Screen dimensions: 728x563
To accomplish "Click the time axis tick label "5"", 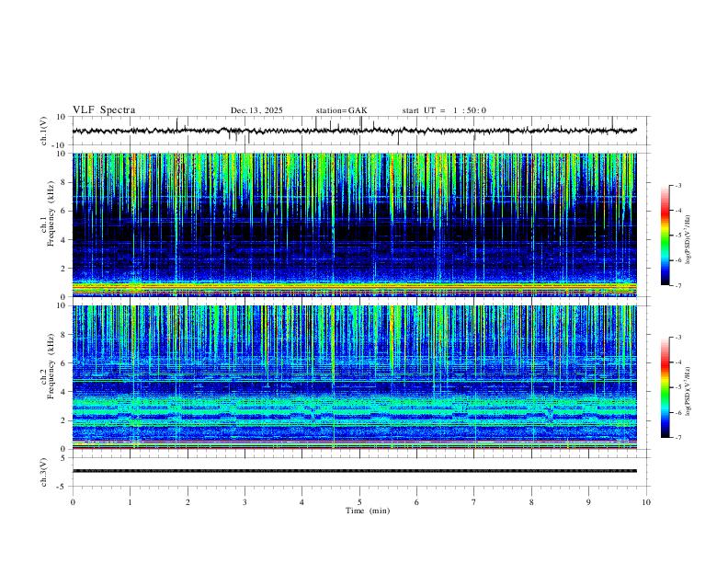I will pos(359,502).
